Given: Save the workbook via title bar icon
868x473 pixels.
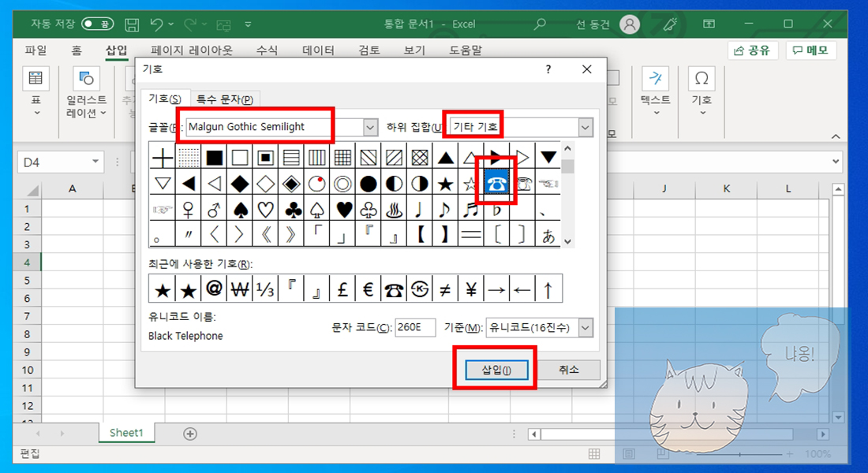Looking at the screenshot, I should click(x=132, y=24).
